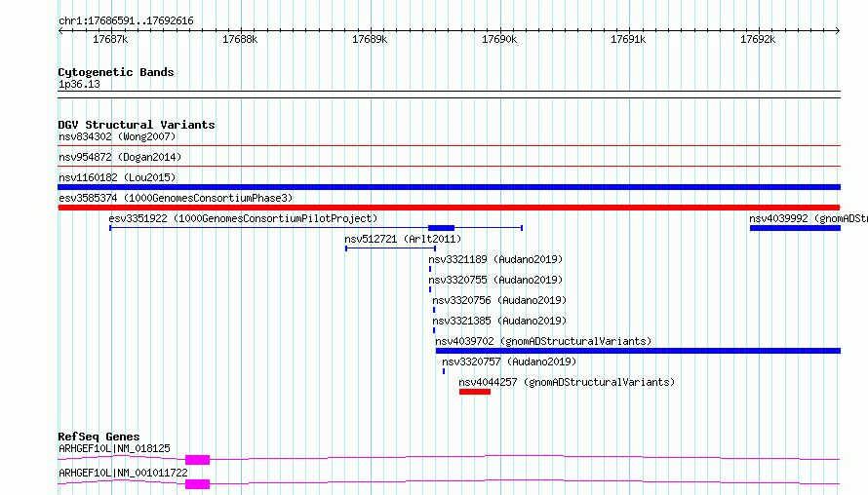Open variant nsv954872 (Dogan2014) label
Viewport: 868px width, 495px height.
coord(120,157)
